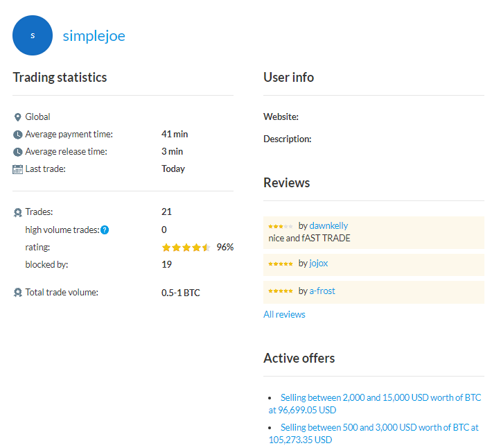Screen dimensions: 492x448
Task: Click the badge icon next to Total trade volume
Action: coord(18,293)
